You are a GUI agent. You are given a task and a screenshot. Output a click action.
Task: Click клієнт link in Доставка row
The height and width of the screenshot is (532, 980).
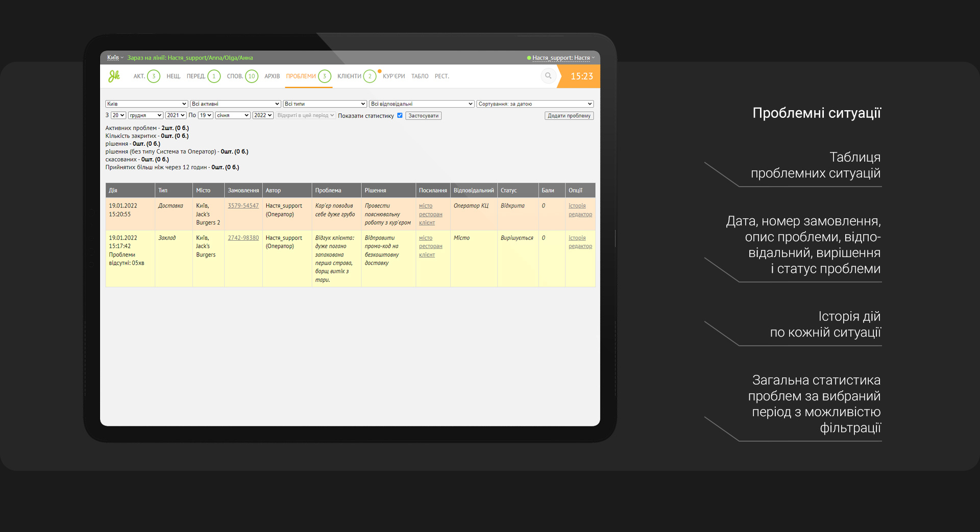pos(427,222)
